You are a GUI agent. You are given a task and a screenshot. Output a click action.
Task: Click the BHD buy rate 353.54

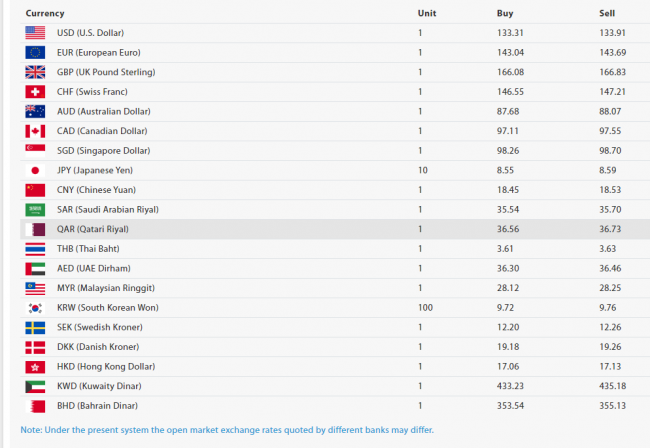point(511,406)
